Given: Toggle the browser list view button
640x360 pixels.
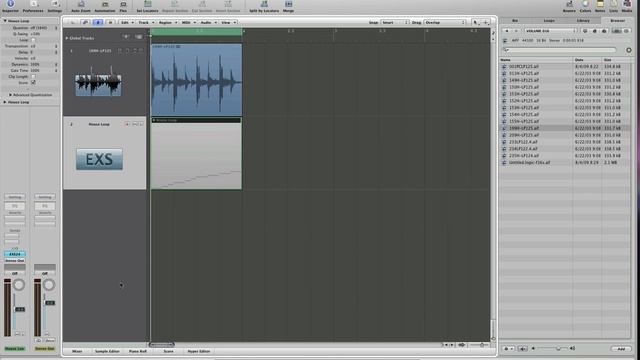Looking at the screenshot, I should [617, 31].
